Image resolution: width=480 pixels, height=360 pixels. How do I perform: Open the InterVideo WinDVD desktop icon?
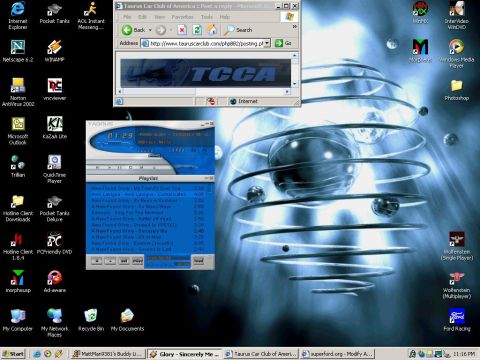tap(456, 15)
